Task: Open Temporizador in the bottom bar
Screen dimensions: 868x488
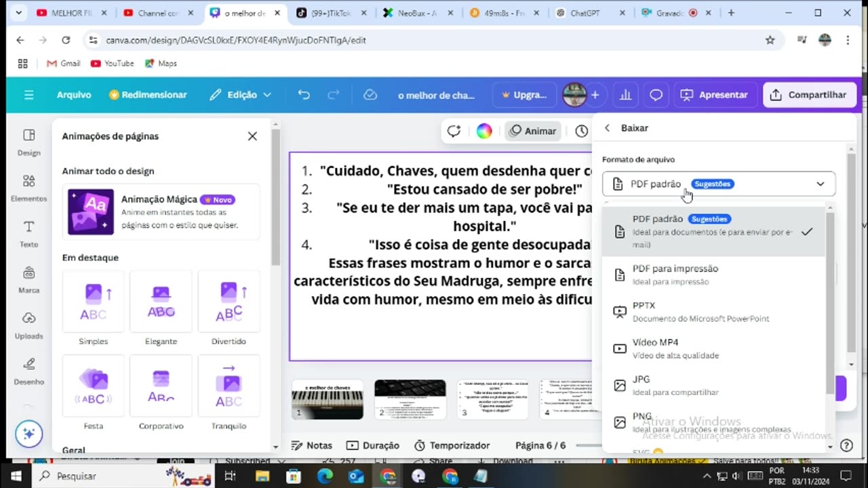Action: pyautogui.click(x=452, y=445)
